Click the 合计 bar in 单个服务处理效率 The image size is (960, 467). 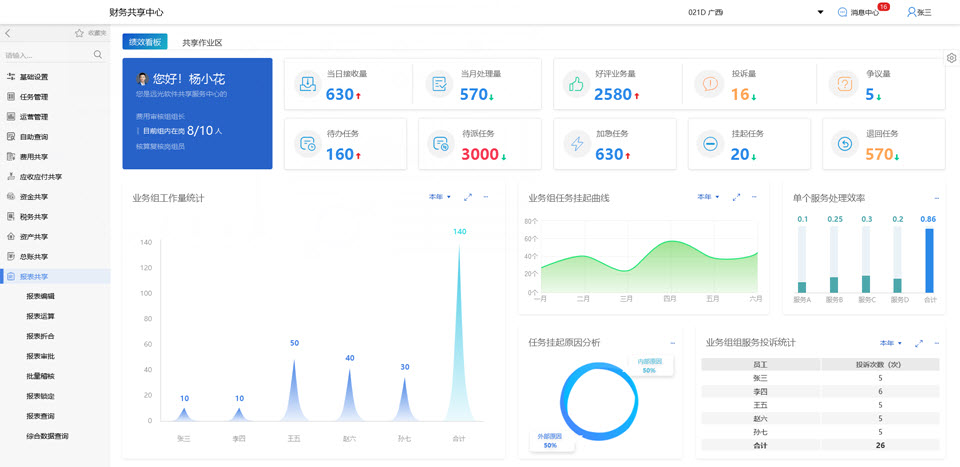[x=929, y=260]
